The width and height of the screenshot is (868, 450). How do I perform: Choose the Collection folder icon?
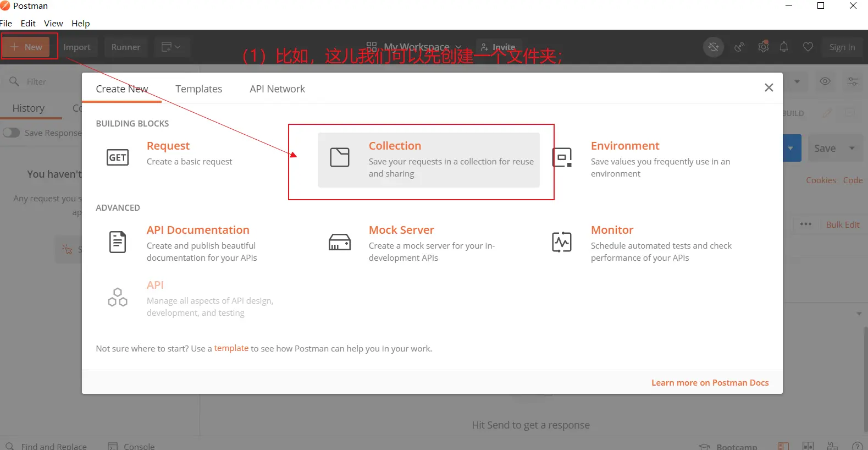(340, 157)
